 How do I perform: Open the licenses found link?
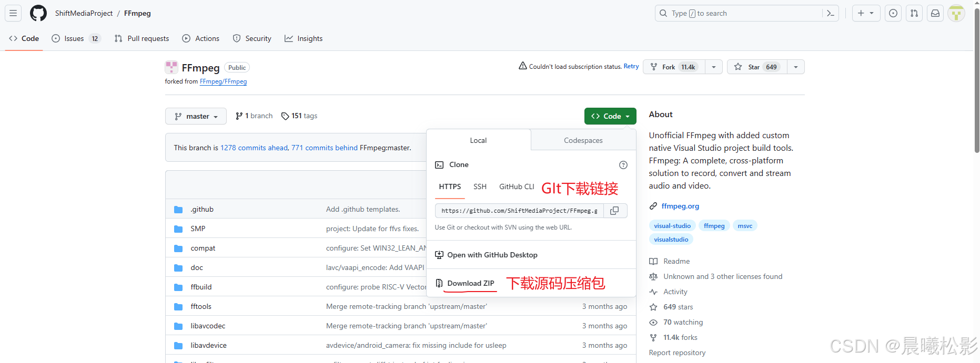[x=716, y=276]
